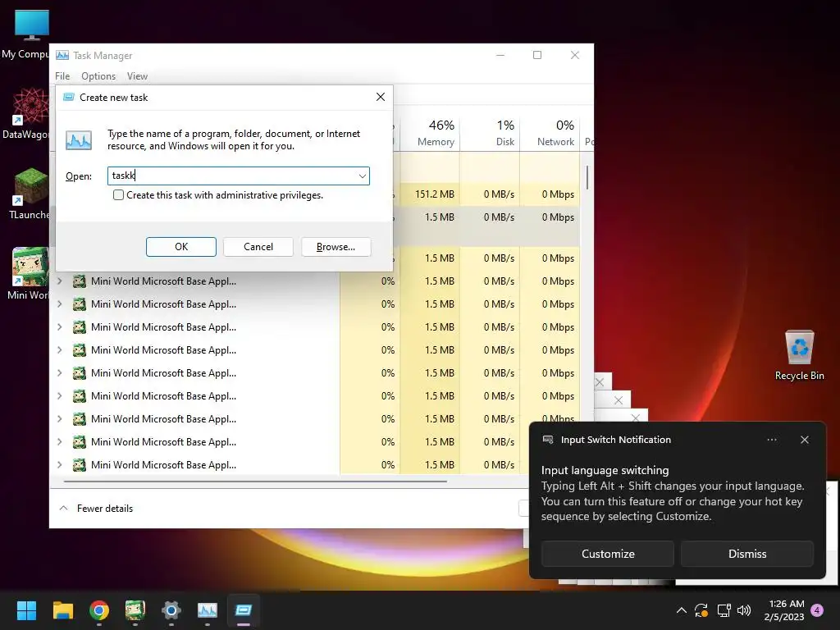This screenshot has width=840, height=630.
Task: Click the sync update tray icon
Action: (x=701, y=610)
